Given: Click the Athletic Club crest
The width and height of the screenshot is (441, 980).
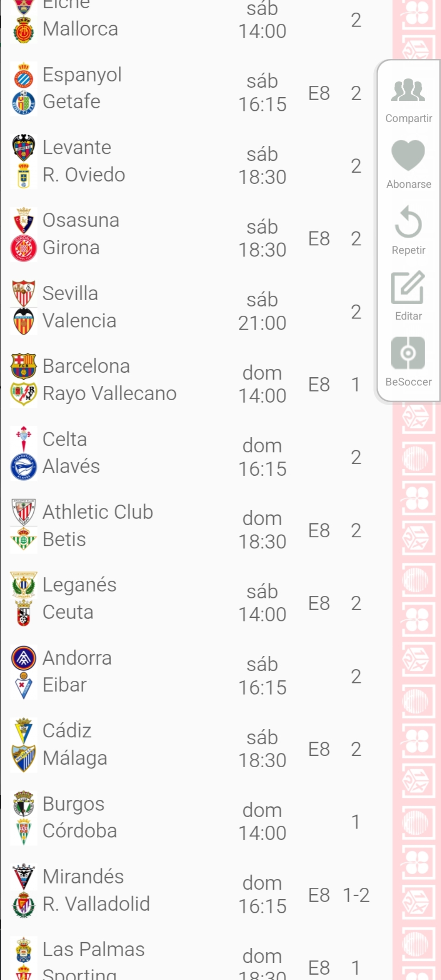Looking at the screenshot, I should click(x=24, y=512).
